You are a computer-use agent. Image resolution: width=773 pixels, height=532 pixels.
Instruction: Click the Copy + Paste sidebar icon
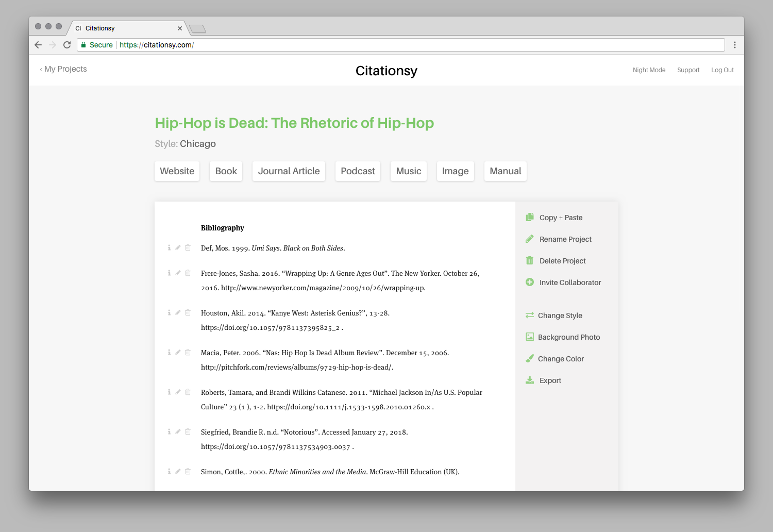[x=530, y=218]
